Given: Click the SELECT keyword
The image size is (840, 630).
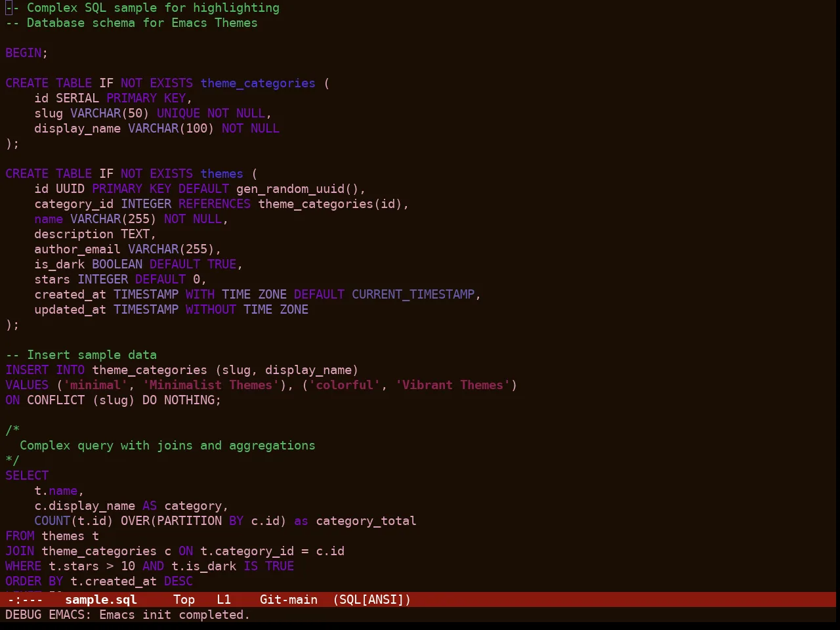Looking at the screenshot, I should tap(27, 475).
